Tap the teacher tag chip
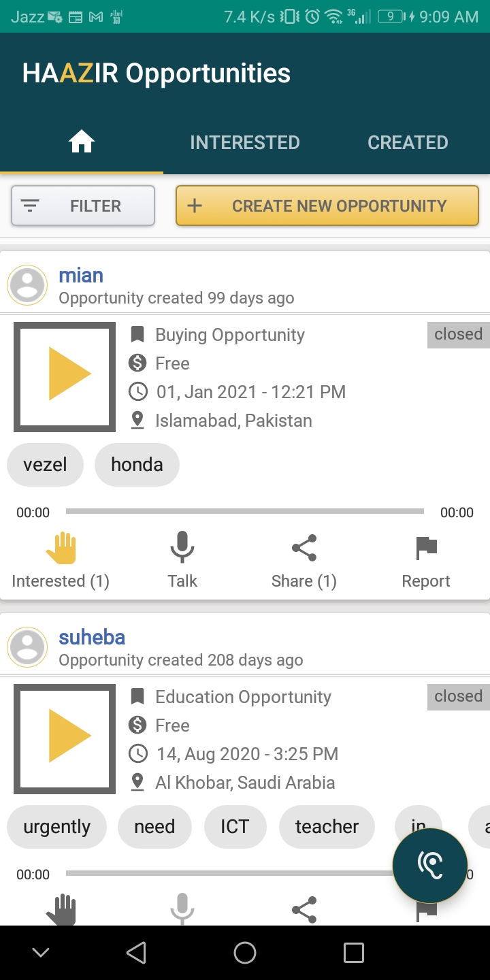This screenshot has height=980, width=490. tap(327, 827)
